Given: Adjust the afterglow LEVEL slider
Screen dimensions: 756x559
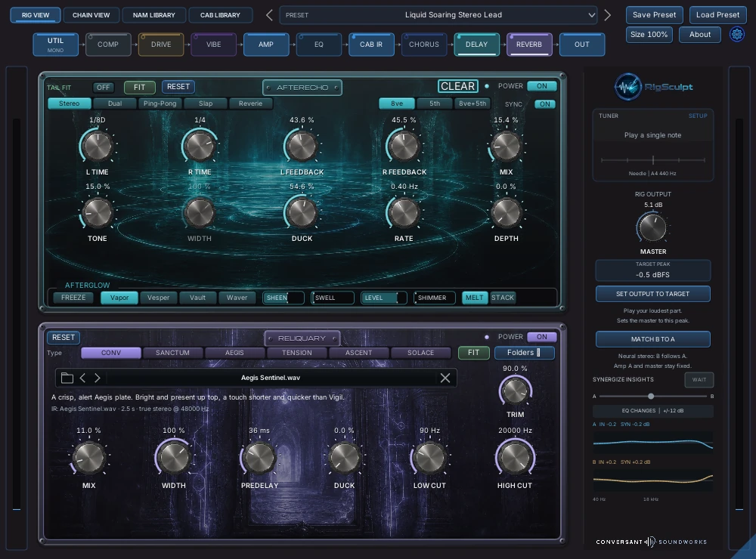Looking at the screenshot, I should (x=384, y=298).
